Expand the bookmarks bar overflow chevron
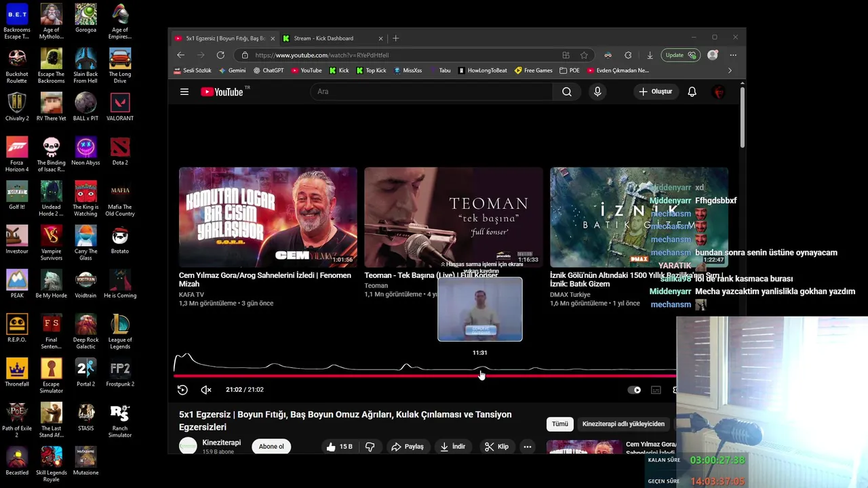The image size is (868, 488). coord(730,70)
